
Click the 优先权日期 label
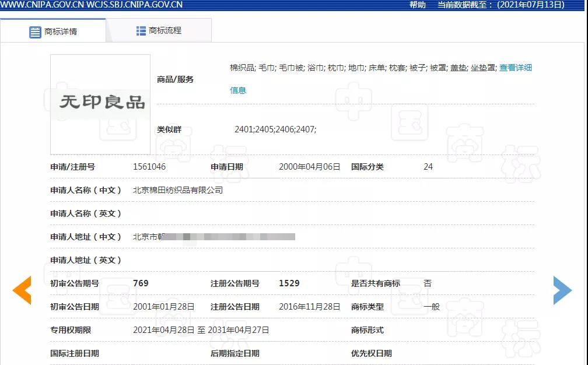pos(371,353)
